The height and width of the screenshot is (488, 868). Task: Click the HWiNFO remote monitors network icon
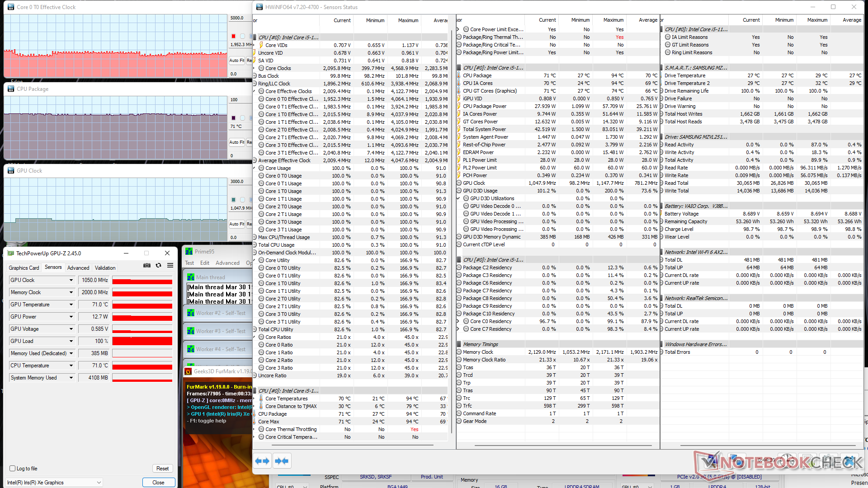point(736,461)
